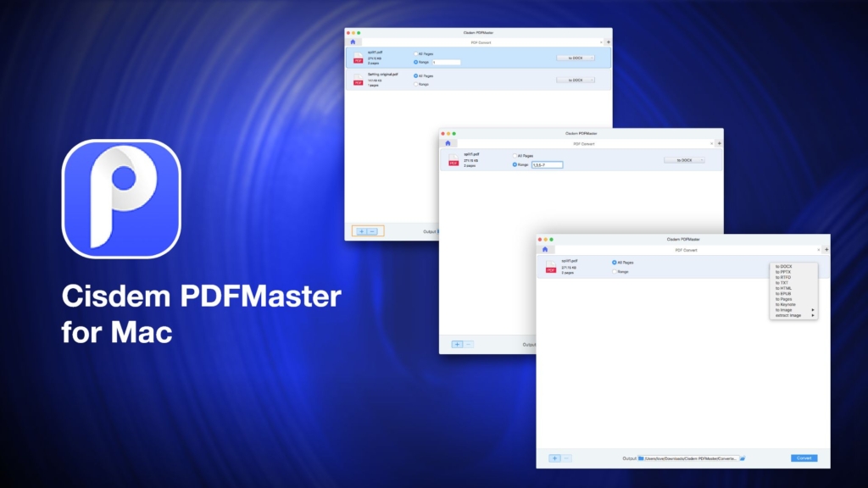Click the split1.pdf file name in the back window
The image size is (868, 488).
coord(375,53)
